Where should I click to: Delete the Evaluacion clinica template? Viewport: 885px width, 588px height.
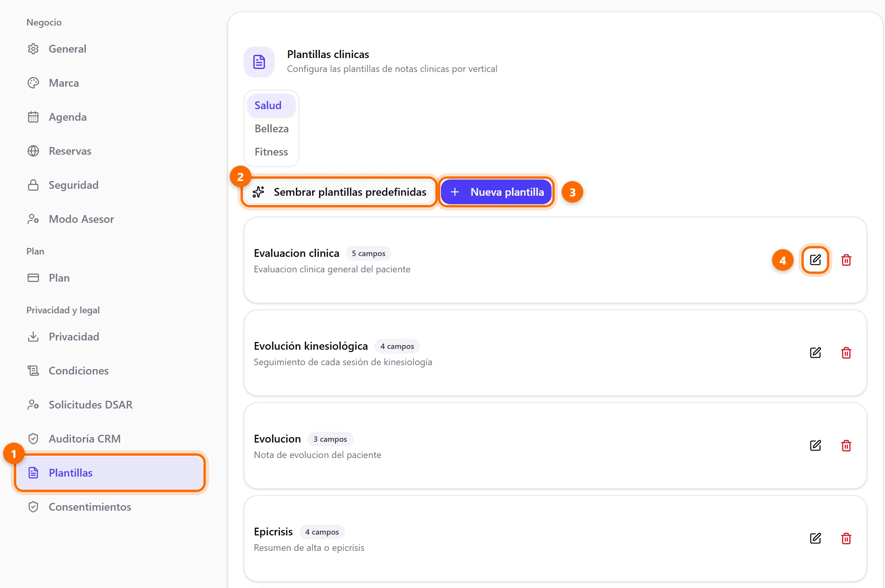846,260
